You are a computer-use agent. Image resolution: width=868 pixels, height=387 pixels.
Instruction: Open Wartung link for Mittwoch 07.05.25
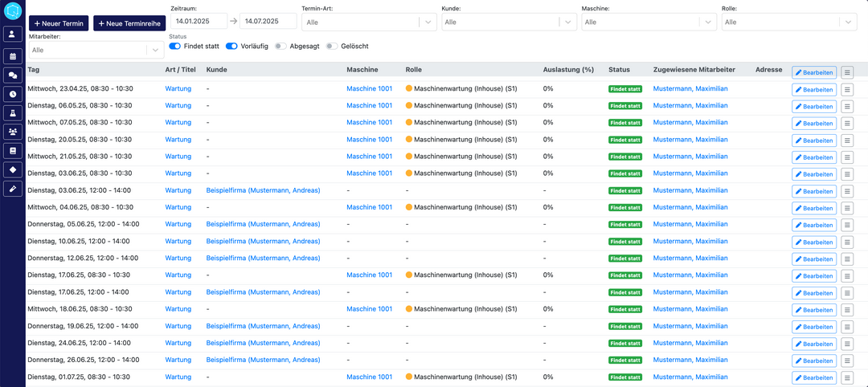[x=178, y=122]
